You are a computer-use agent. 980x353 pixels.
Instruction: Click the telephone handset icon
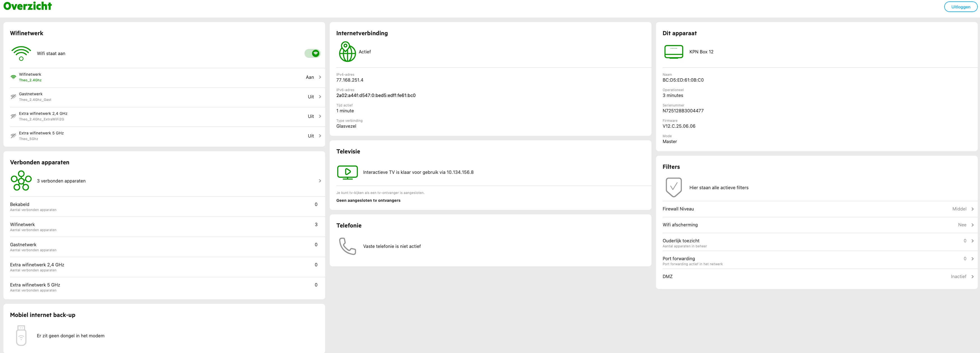(x=347, y=246)
